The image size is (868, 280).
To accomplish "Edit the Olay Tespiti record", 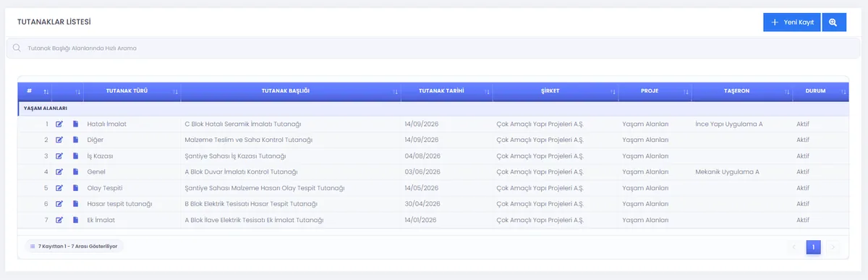I will pyautogui.click(x=59, y=187).
